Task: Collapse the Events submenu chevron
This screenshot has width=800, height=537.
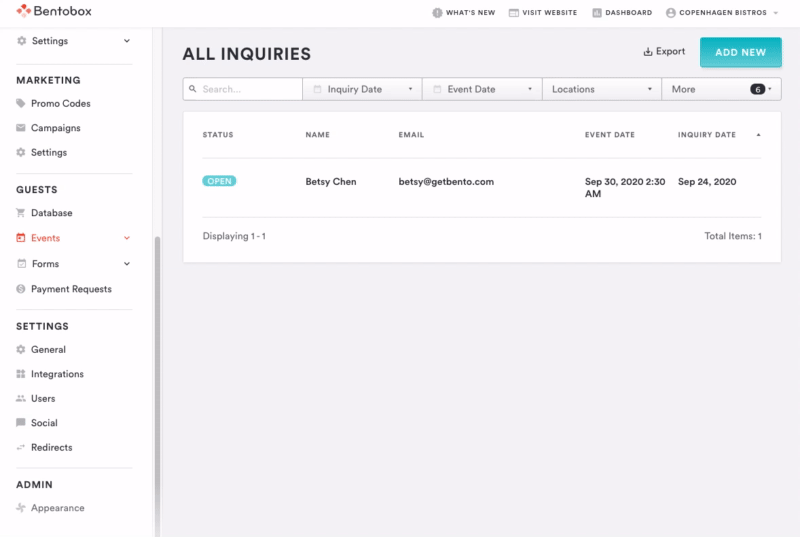Action: [127, 238]
